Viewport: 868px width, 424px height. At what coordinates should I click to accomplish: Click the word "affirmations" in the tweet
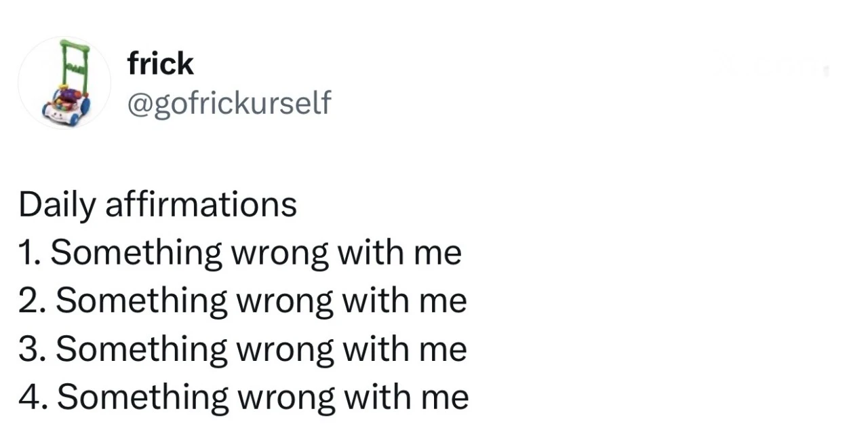(201, 204)
